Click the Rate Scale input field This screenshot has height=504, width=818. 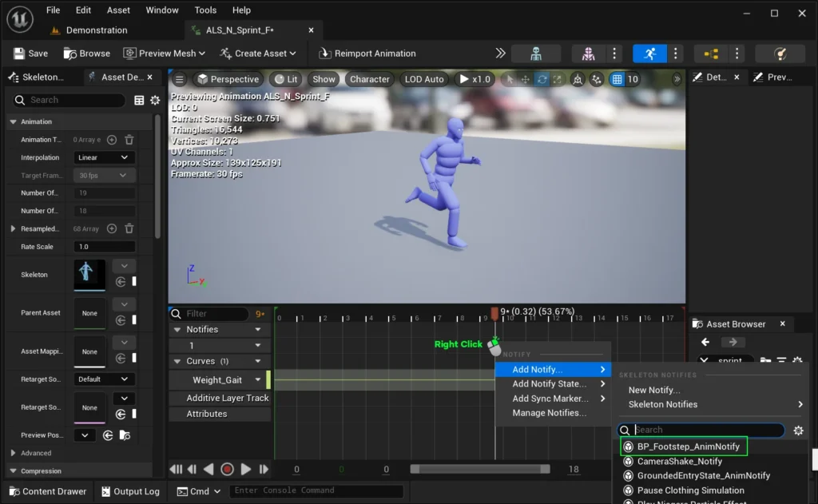pyautogui.click(x=104, y=247)
